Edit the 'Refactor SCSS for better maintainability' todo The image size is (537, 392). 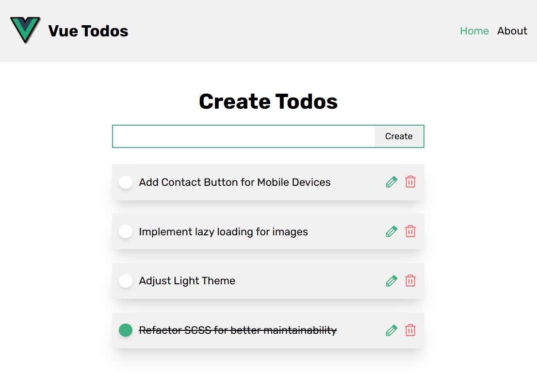(x=391, y=330)
